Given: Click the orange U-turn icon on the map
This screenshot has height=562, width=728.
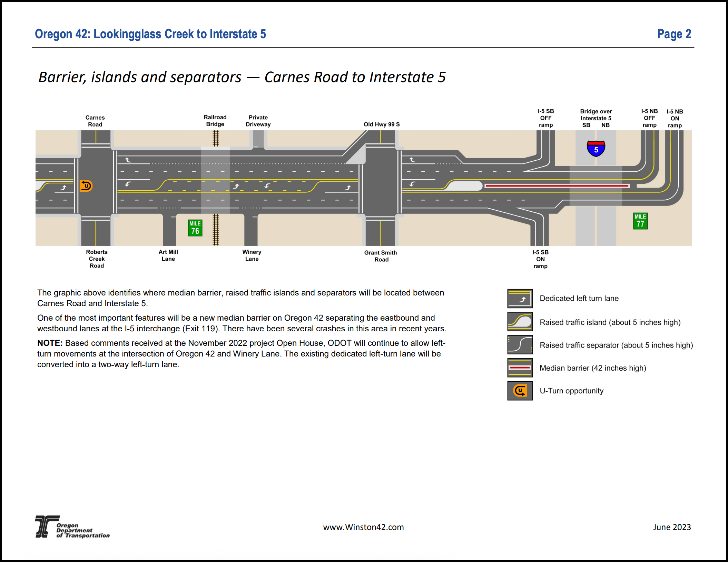Looking at the screenshot, I should click(86, 186).
